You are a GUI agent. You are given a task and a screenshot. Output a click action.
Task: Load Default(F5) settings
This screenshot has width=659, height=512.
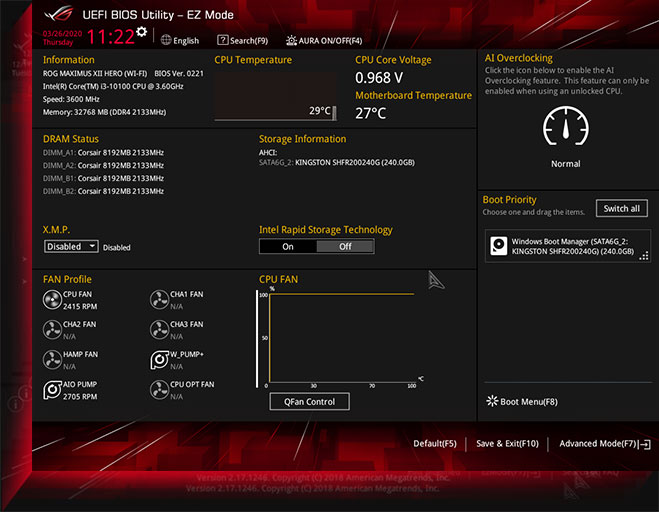click(x=435, y=443)
